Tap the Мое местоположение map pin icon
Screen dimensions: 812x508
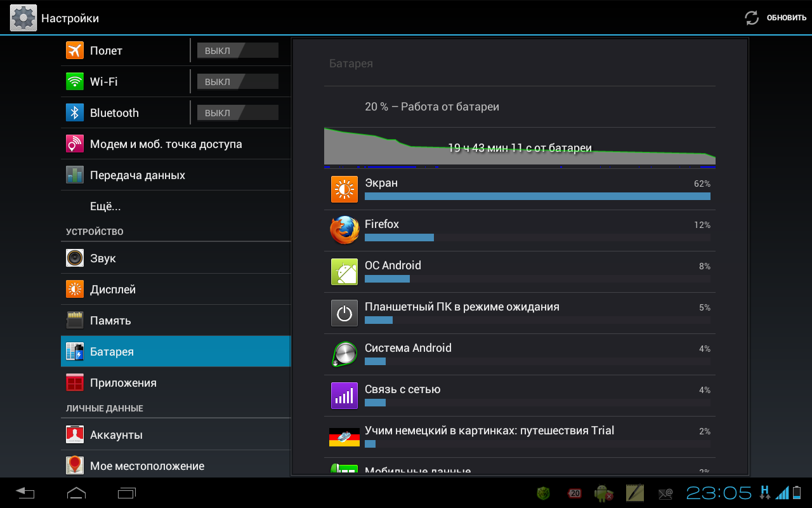pos(75,465)
